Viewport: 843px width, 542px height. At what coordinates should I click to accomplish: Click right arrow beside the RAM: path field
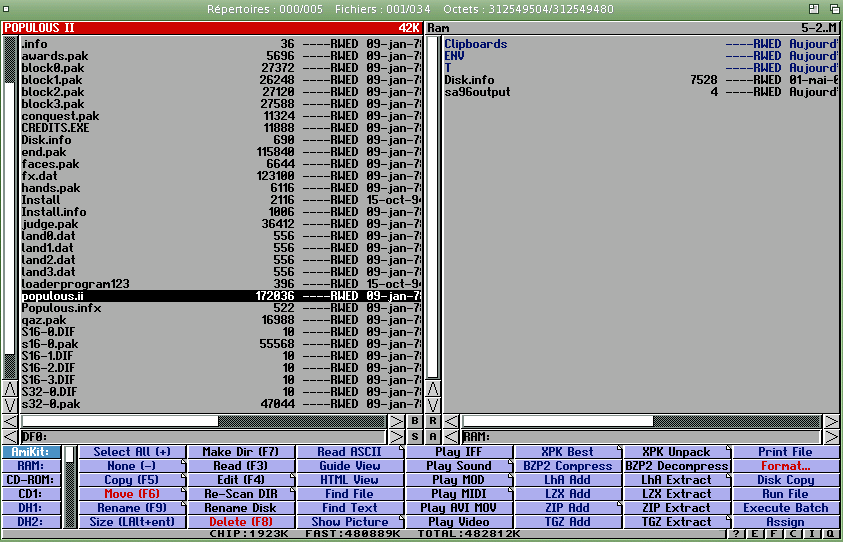(831, 437)
